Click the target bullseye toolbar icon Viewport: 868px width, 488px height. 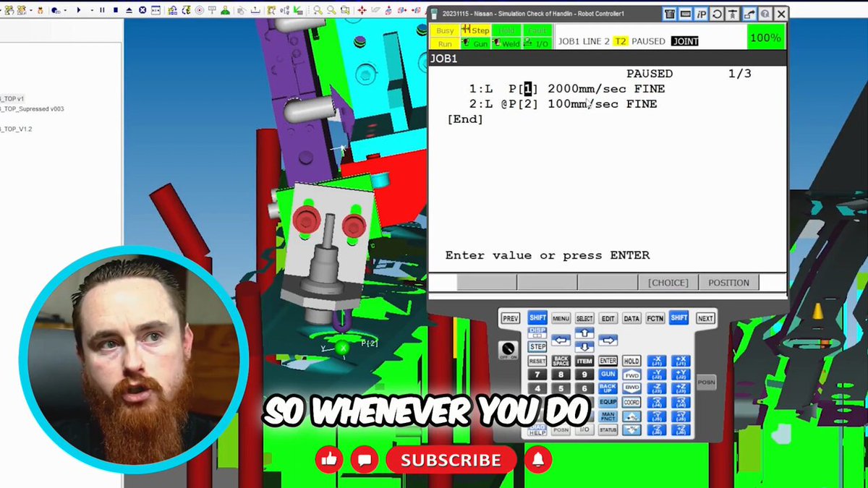199,10
